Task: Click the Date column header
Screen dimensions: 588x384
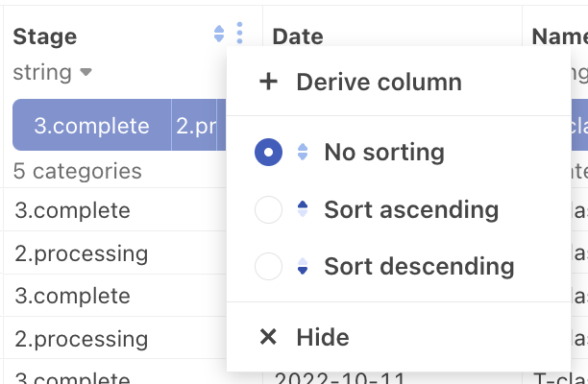Action: [298, 36]
